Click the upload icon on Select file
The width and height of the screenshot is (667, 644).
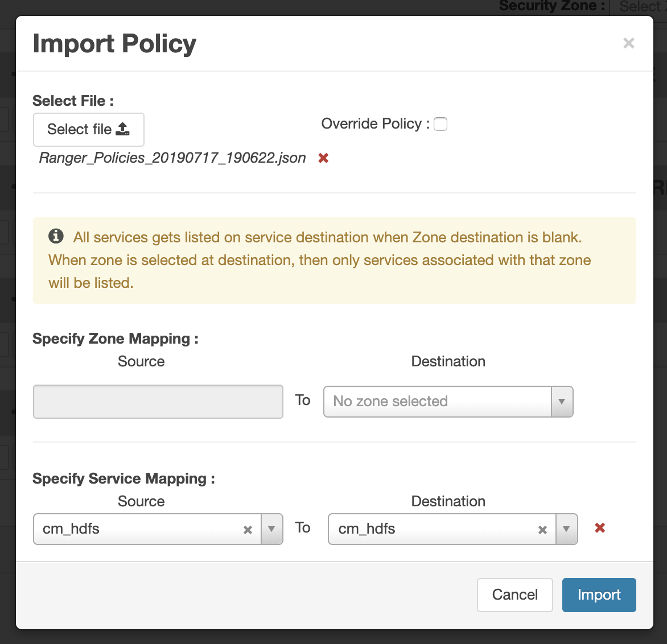coord(122,130)
